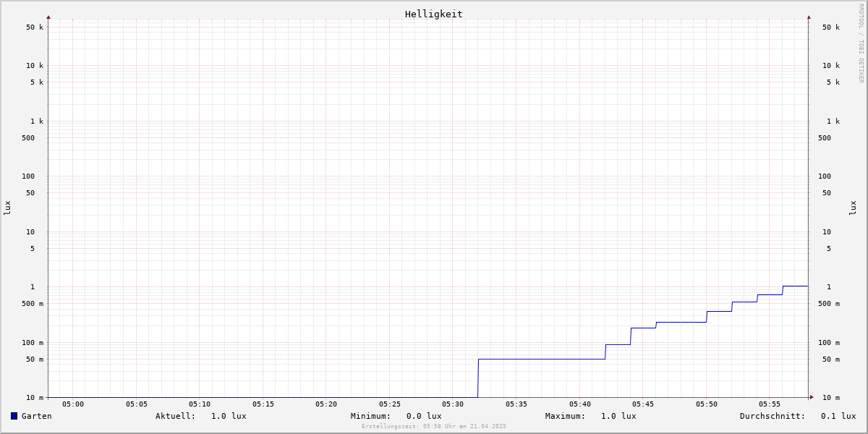Image resolution: width=868 pixels, height=434 pixels.
Task: Select the Aktuell 1.0 lux value
Action: (x=229, y=416)
